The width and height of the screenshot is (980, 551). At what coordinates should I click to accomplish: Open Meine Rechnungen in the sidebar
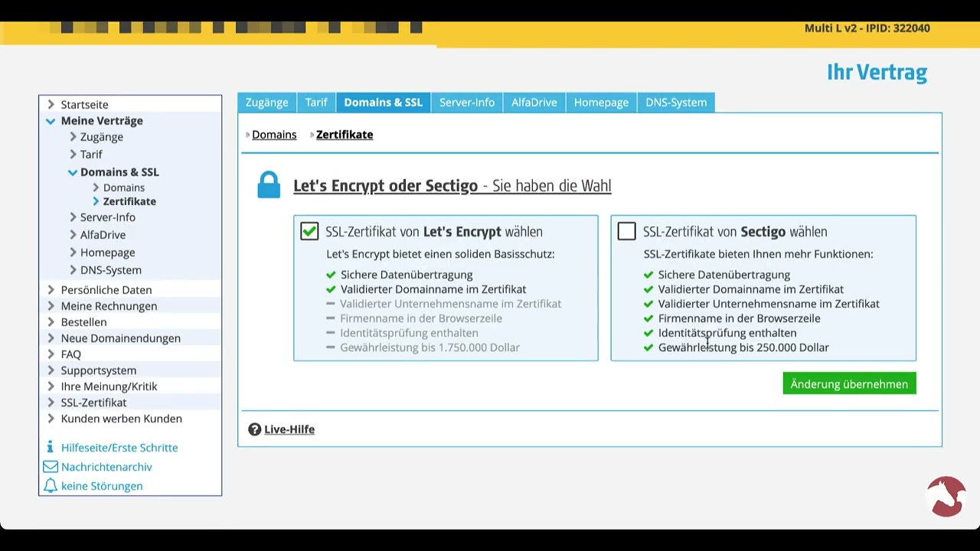click(x=109, y=306)
